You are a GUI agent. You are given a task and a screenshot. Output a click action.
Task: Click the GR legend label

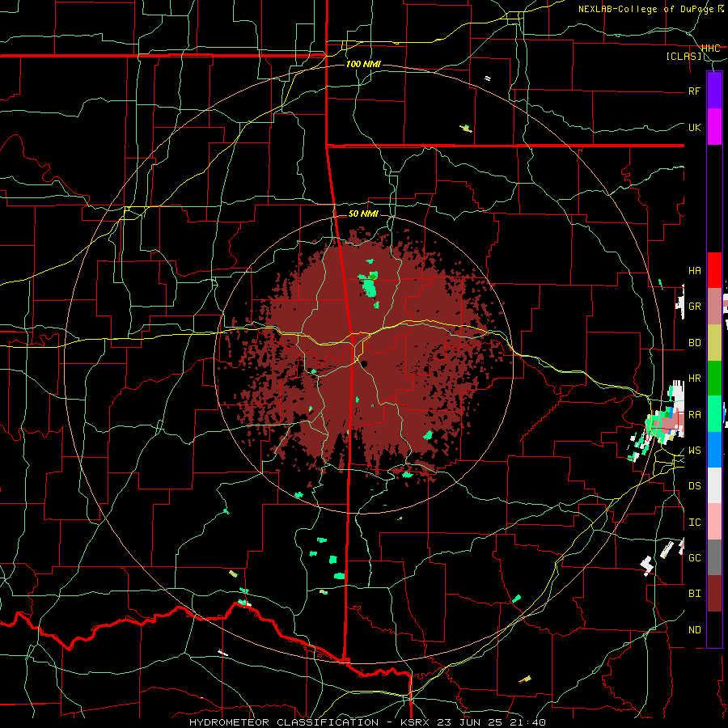(x=694, y=307)
